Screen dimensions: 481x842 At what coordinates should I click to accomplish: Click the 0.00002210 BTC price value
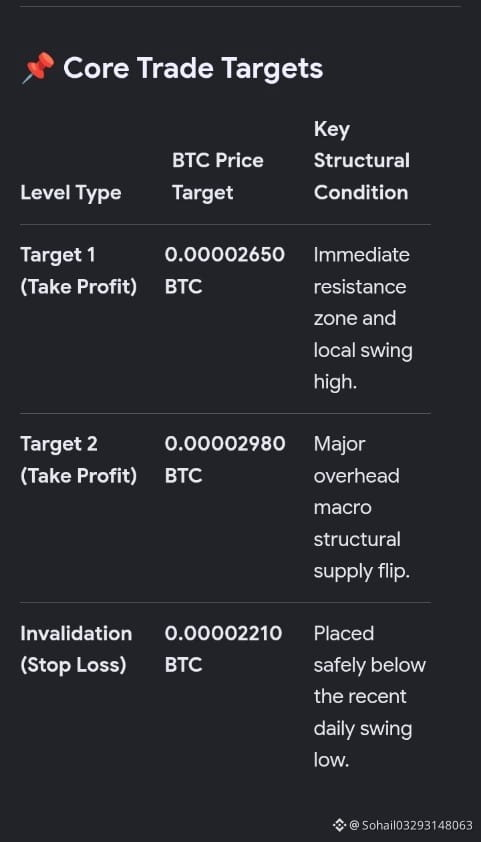point(223,649)
